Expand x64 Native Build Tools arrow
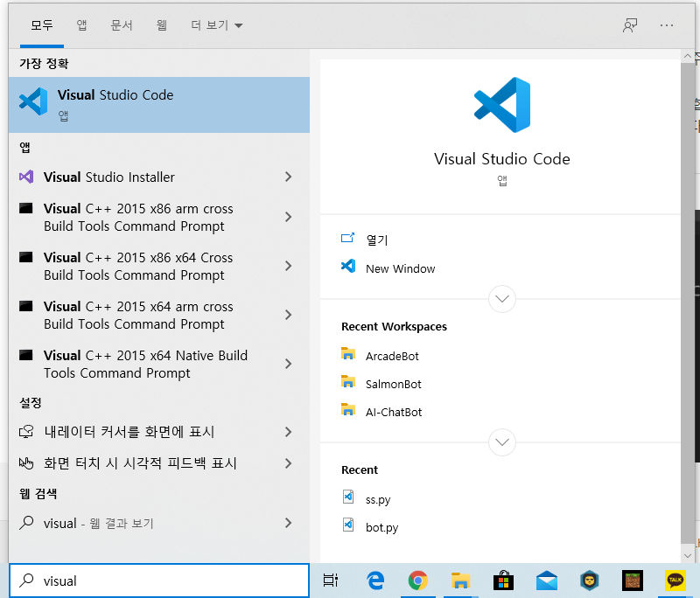 (x=289, y=364)
